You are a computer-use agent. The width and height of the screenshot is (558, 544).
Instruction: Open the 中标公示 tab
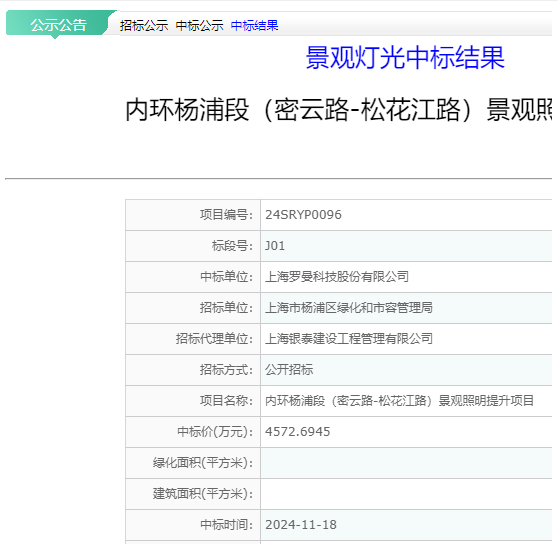coord(199,26)
